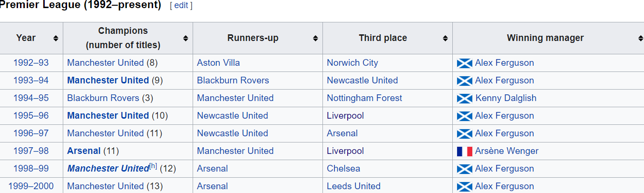This screenshot has width=644, height=193.
Task: Sort table by Year column arrows
Action: (56, 38)
